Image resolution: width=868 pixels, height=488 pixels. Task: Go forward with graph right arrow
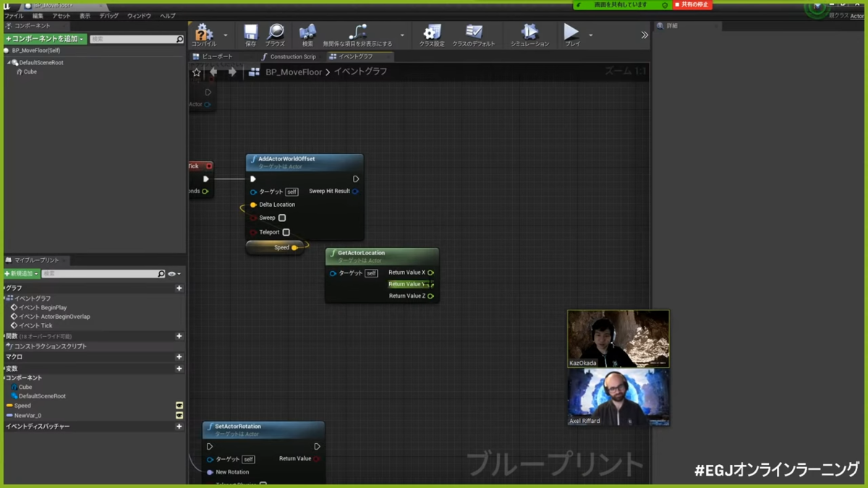pyautogui.click(x=232, y=72)
